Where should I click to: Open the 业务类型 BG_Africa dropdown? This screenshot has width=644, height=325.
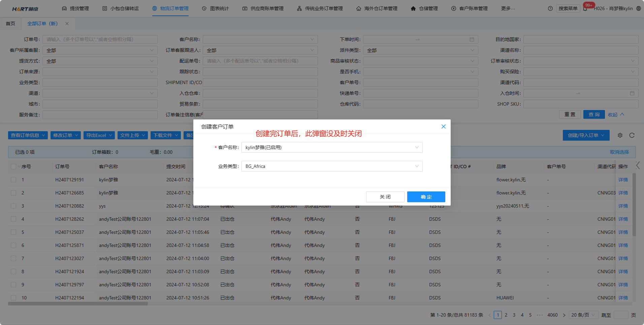click(332, 166)
